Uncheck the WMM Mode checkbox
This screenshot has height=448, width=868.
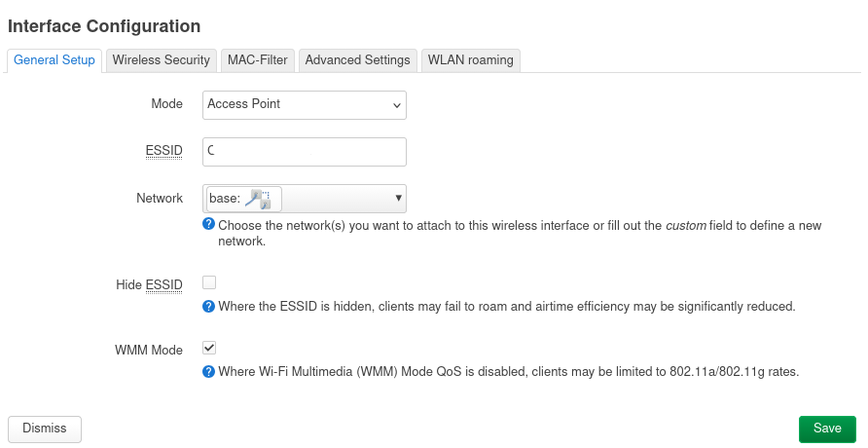(x=209, y=348)
